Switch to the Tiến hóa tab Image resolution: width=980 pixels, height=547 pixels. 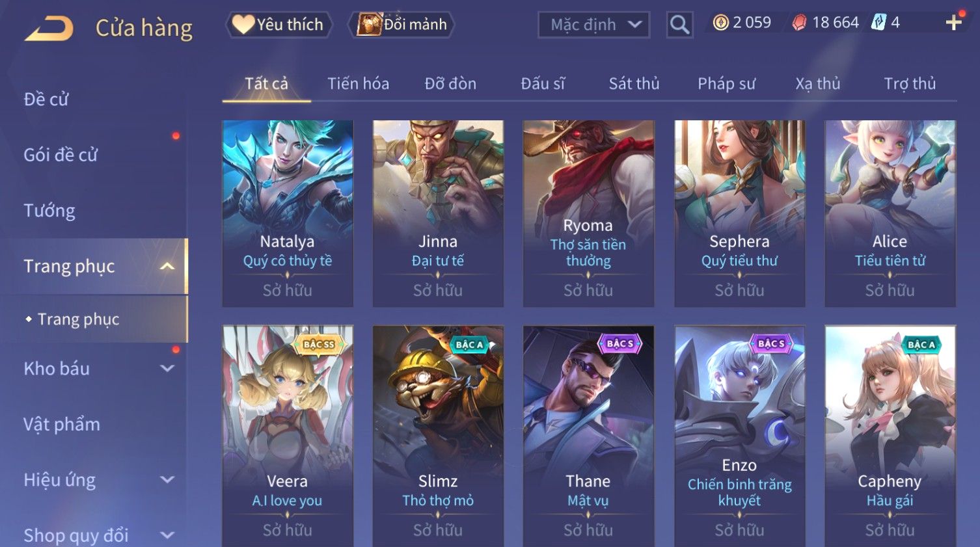(358, 83)
